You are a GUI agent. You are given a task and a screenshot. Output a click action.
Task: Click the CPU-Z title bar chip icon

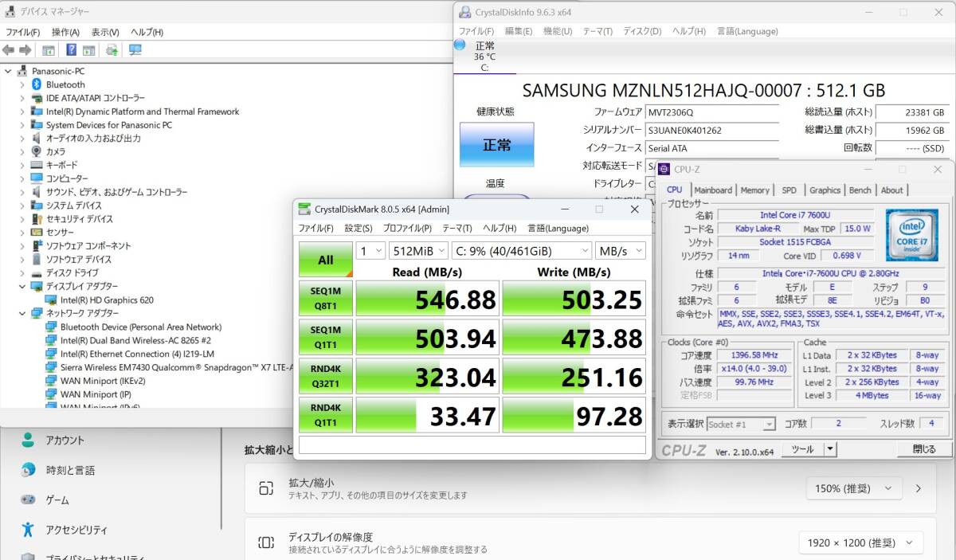tap(664, 169)
